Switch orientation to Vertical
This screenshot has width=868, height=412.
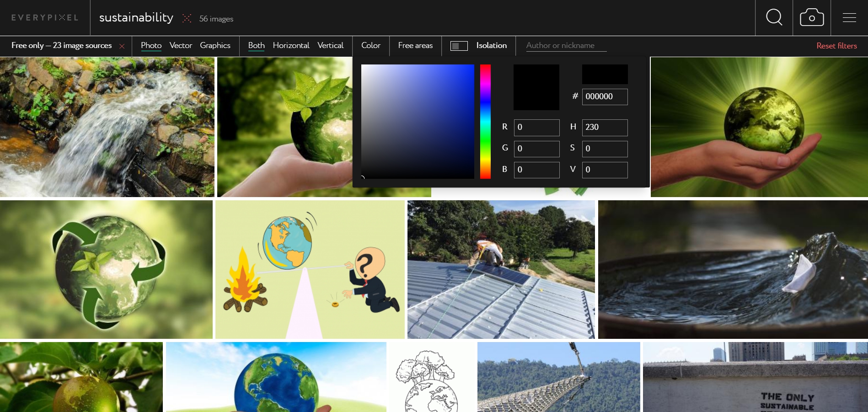coord(331,46)
